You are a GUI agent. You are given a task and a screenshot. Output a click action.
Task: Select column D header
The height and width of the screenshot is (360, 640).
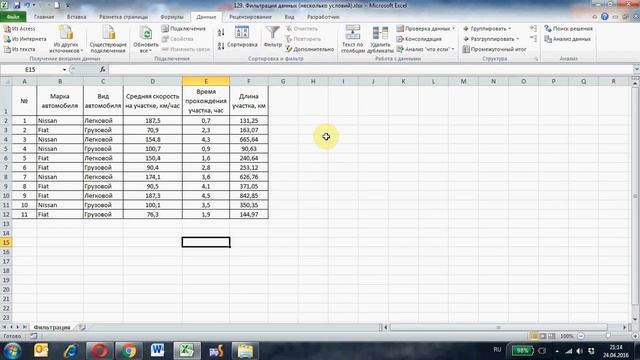click(x=152, y=81)
